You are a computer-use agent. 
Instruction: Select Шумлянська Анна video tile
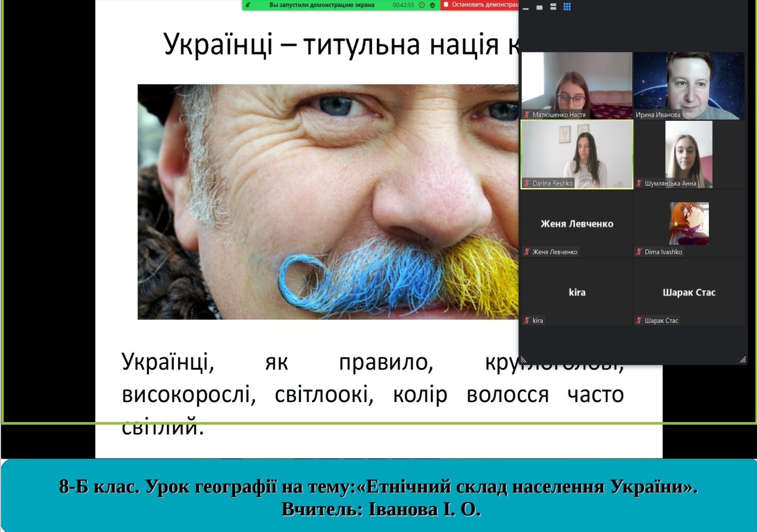coord(689,154)
